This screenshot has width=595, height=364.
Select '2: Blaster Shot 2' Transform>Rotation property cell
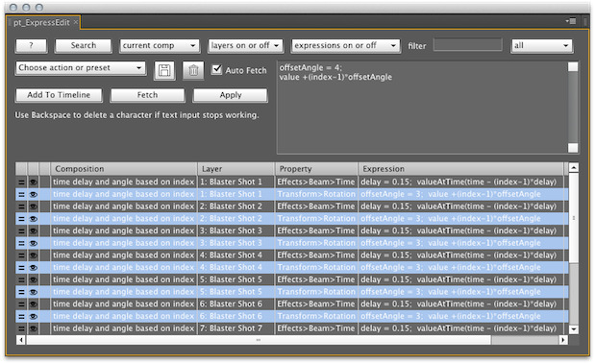(x=316, y=219)
